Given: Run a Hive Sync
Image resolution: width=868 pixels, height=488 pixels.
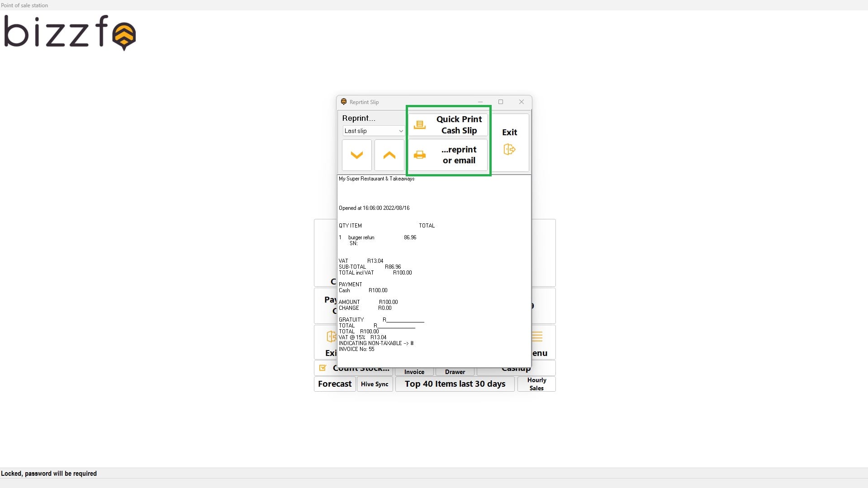Looking at the screenshot, I should tap(375, 384).
